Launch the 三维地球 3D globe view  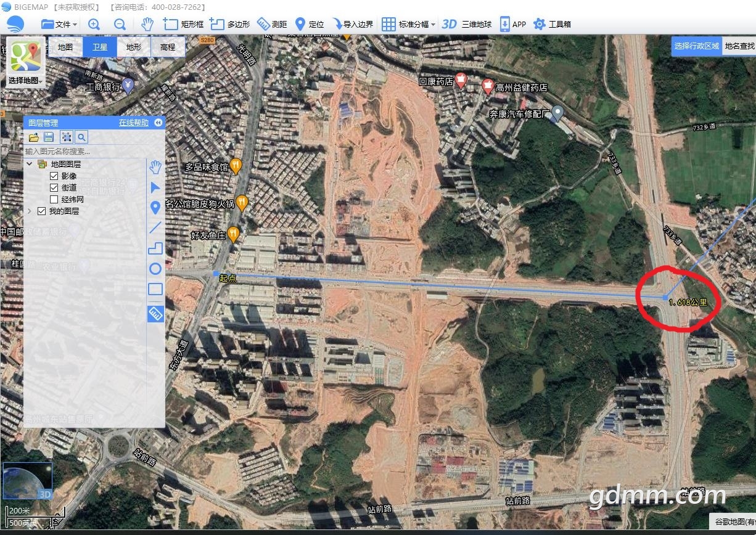coord(467,24)
